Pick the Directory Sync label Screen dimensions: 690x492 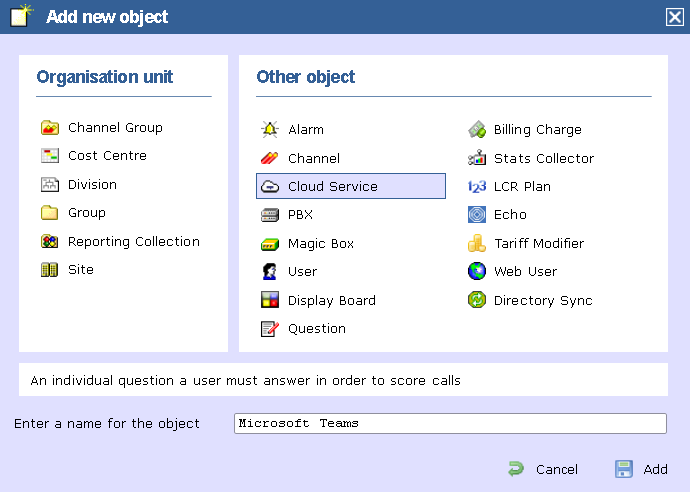coord(543,301)
